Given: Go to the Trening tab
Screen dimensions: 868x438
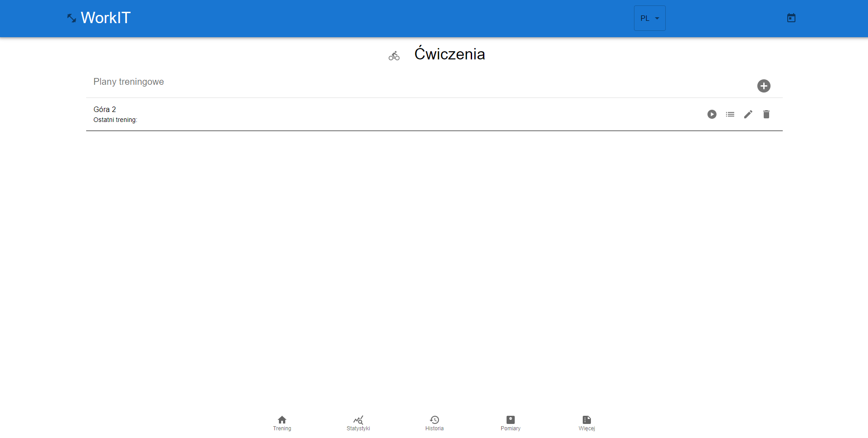Looking at the screenshot, I should [282, 423].
